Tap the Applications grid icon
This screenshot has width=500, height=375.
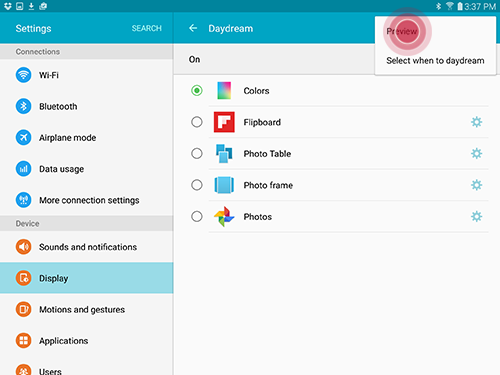(x=23, y=341)
